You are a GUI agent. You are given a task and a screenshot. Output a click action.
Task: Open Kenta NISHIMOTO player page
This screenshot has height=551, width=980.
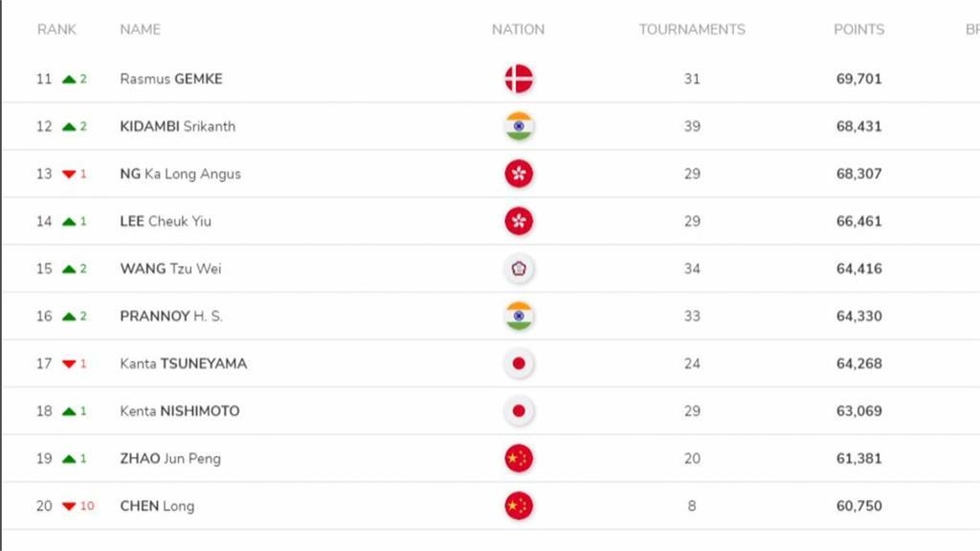[180, 411]
